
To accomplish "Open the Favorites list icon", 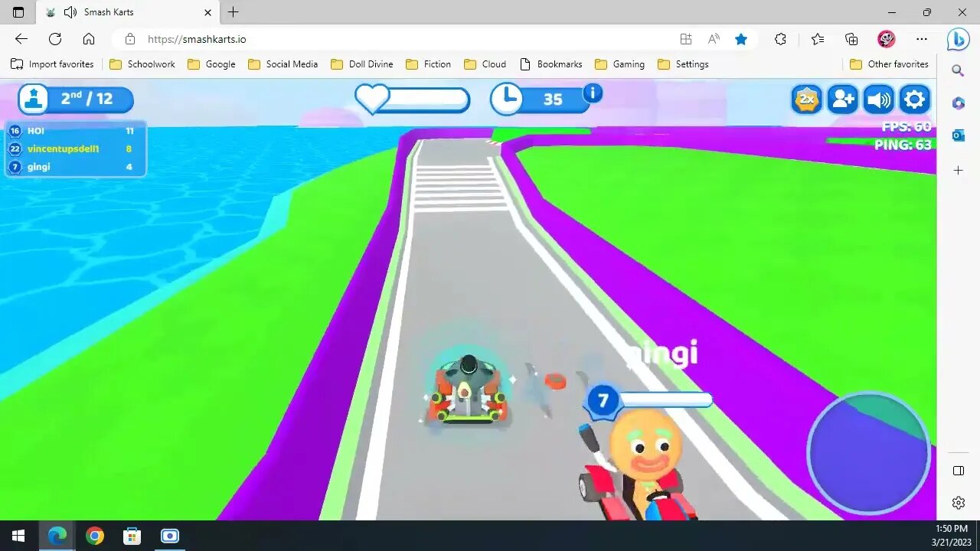I will click(x=818, y=39).
